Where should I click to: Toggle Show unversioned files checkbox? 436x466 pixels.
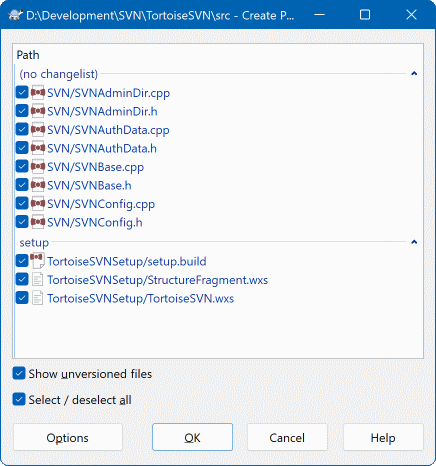(19, 373)
